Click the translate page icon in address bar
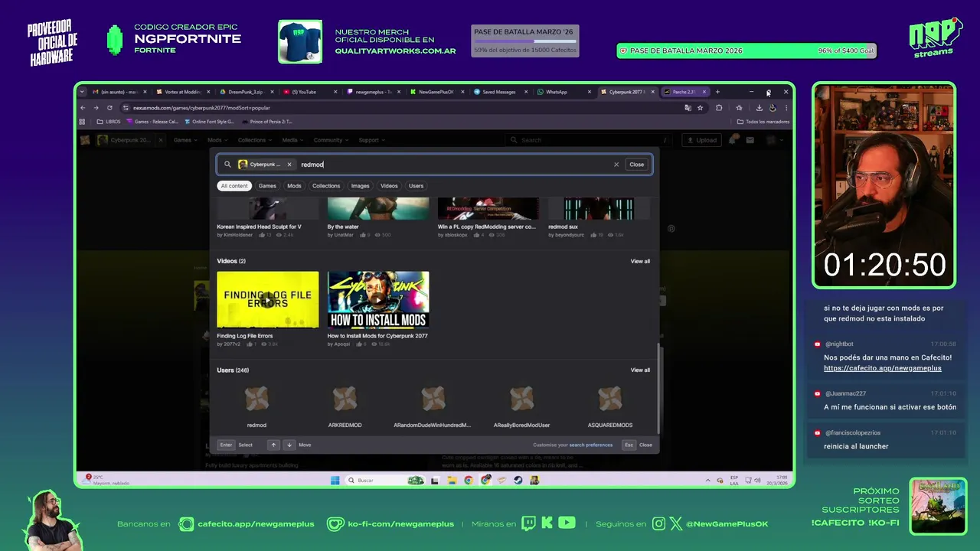980x551 pixels. [688, 108]
